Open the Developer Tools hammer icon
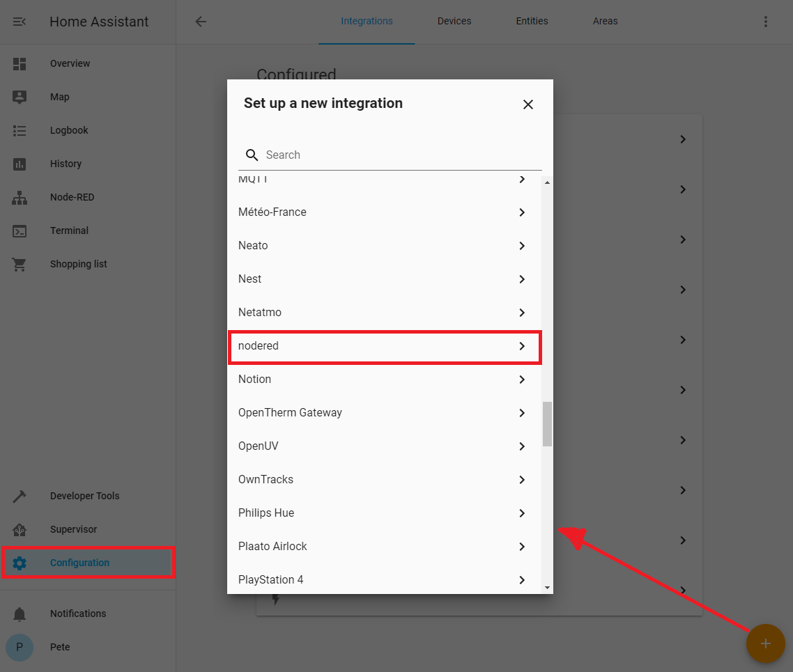Image resolution: width=793 pixels, height=672 pixels. [20, 497]
